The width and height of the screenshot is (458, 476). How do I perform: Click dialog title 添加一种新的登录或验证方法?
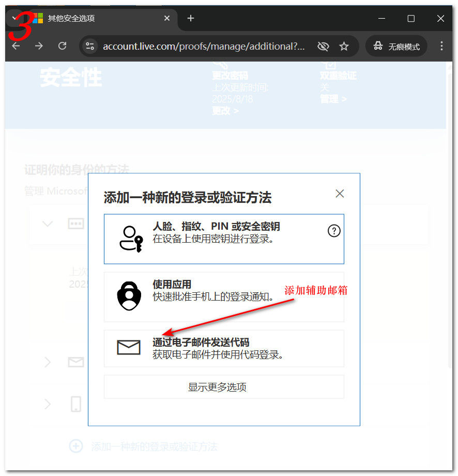(188, 198)
